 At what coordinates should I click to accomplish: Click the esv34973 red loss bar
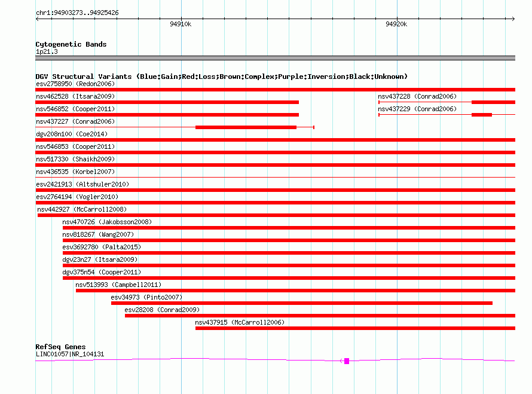pos(302,303)
